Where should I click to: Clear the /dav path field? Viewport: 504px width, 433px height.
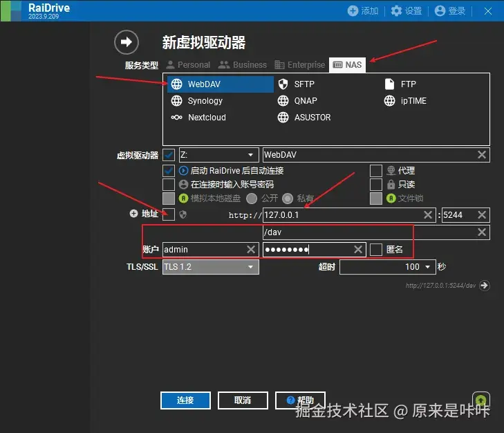coord(481,232)
